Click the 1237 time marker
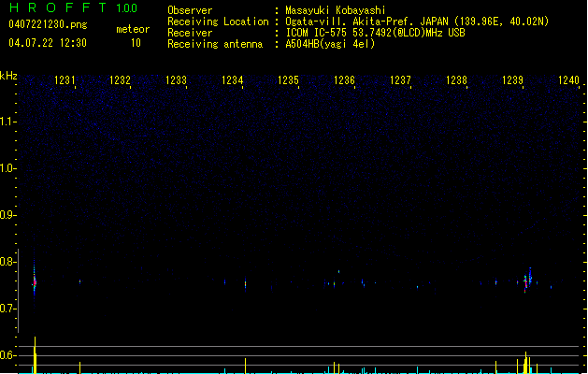 pyautogui.click(x=400, y=80)
